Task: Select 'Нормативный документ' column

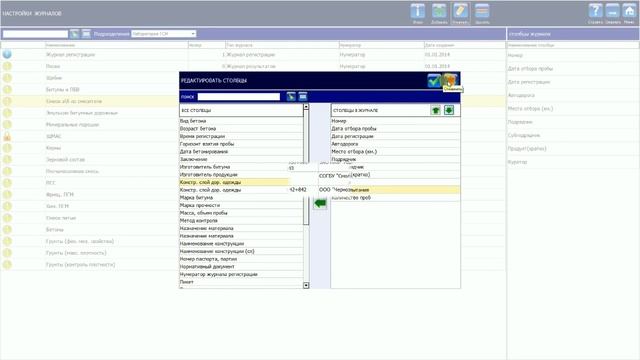Action: click(x=241, y=267)
